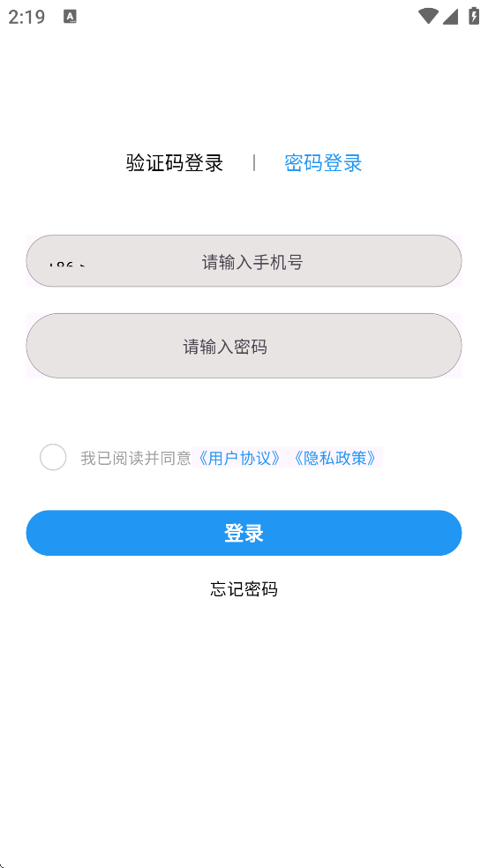Open the 《用户协议》 link
This screenshot has height=868, width=488.
click(x=240, y=459)
